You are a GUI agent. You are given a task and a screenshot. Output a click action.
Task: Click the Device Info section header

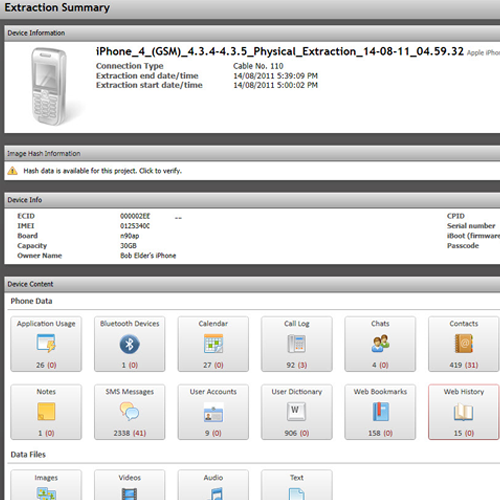tap(252, 200)
